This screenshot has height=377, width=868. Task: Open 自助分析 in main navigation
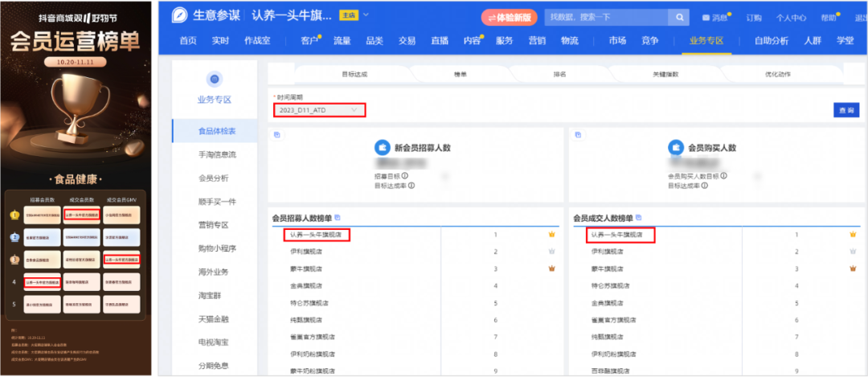(x=772, y=40)
